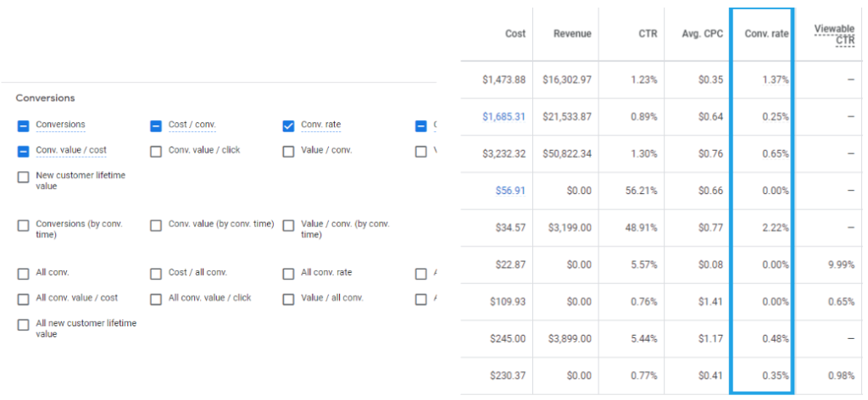Check New customer lifetime value option
This screenshot has width=868, height=400.
point(23,177)
